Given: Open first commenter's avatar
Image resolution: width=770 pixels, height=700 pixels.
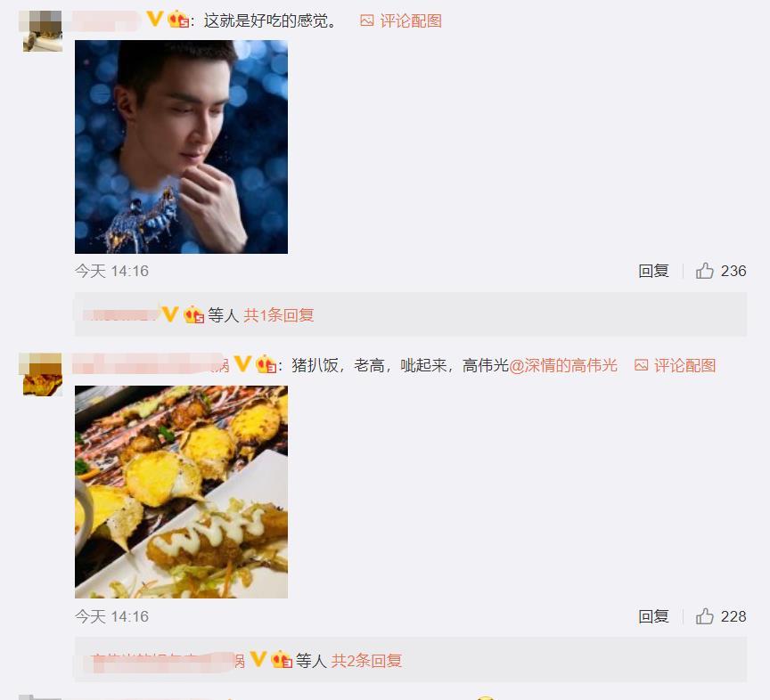Looking at the screenshot, I should click(x=42, y=31).
